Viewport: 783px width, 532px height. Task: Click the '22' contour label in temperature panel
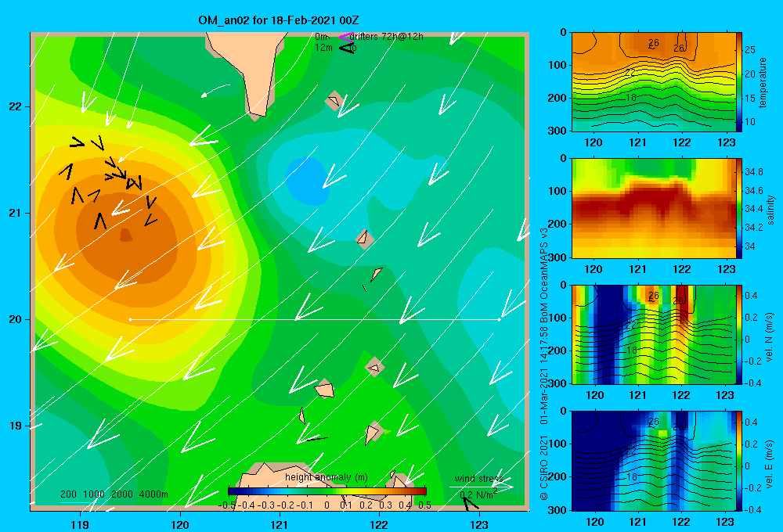click(x=630, y=73)
